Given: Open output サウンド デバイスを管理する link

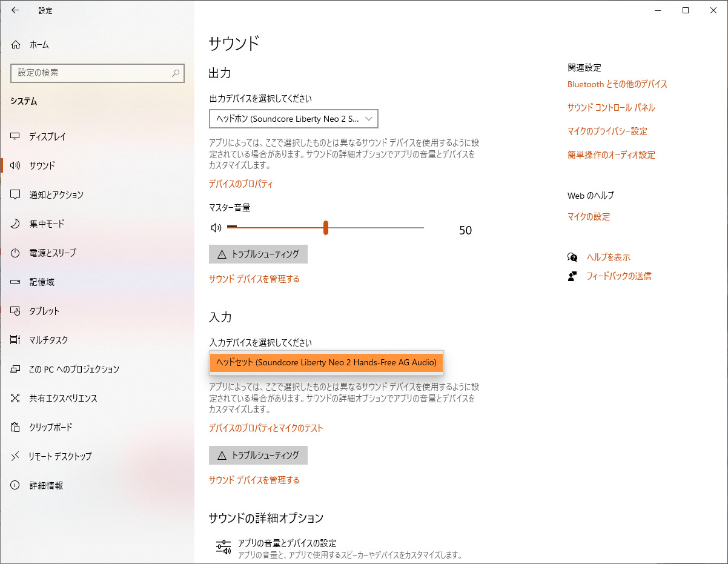Looking at the screenshot, I should tap(254, 279).
